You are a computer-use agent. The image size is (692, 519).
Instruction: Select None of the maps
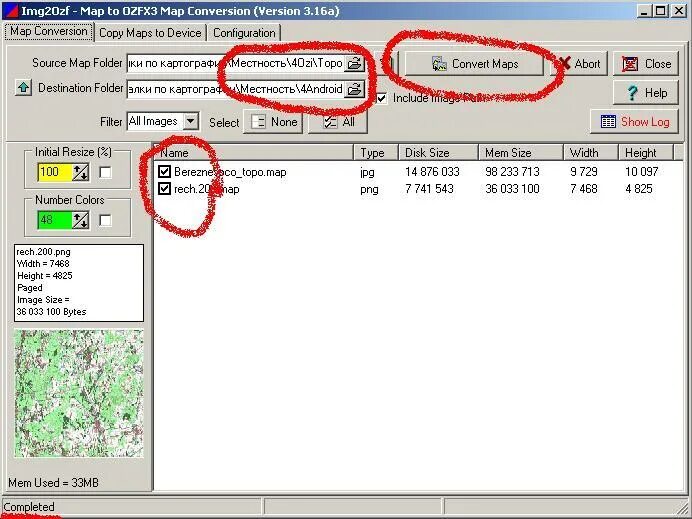coord(273,122)
